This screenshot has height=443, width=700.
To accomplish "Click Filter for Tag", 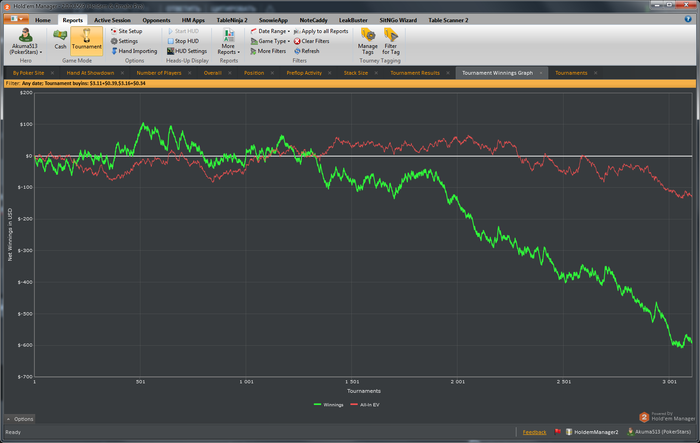I will point(391,42).
